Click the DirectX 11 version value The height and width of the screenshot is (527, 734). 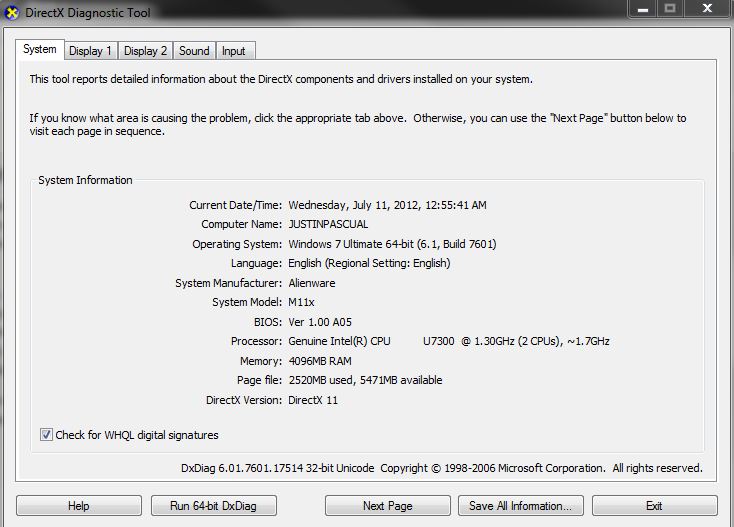[x=313, y=400]
